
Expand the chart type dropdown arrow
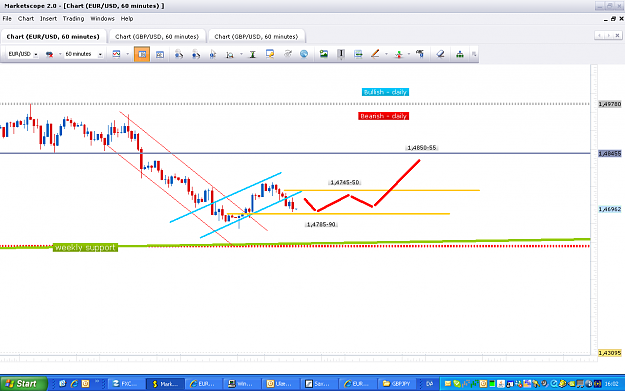tap(128, 54)
